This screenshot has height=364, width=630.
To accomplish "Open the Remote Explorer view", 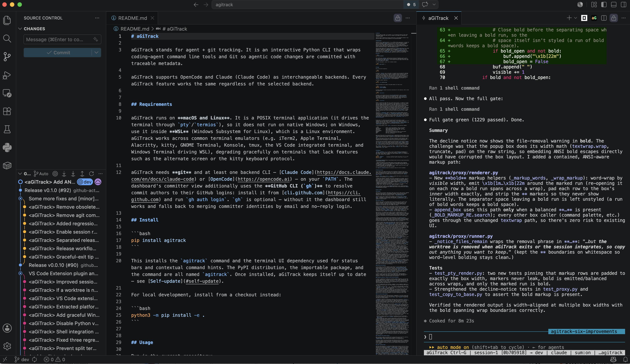I will [x=7, y=93].
